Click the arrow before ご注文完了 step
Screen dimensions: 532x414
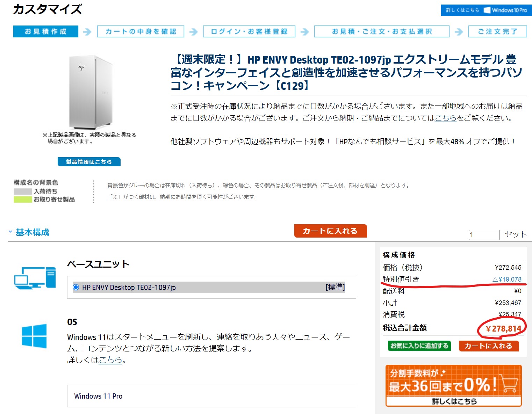tap(459, 32)
